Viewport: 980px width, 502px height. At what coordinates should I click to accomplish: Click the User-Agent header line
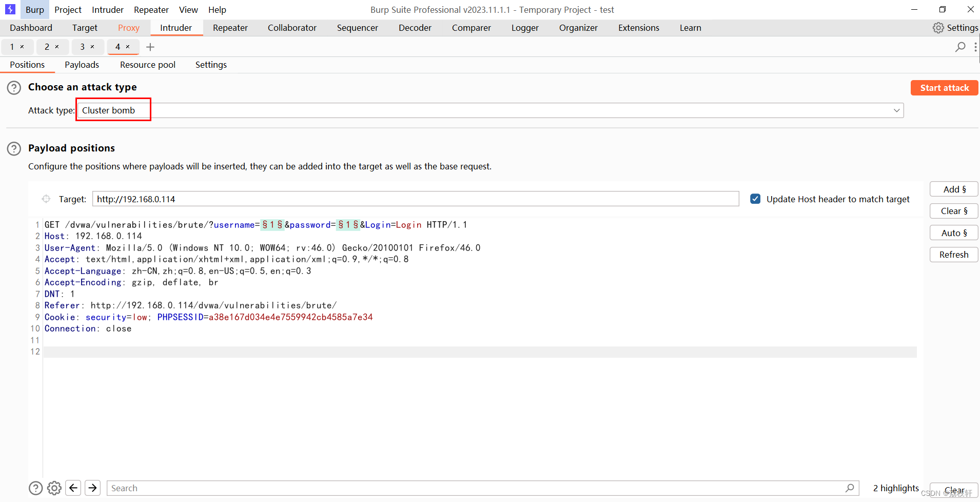(262, 248)
